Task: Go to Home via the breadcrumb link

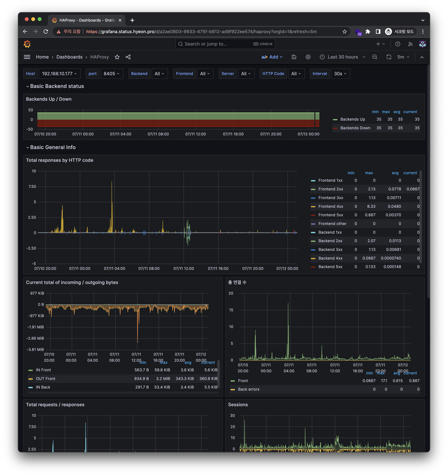Action: (x=42, y=57)
